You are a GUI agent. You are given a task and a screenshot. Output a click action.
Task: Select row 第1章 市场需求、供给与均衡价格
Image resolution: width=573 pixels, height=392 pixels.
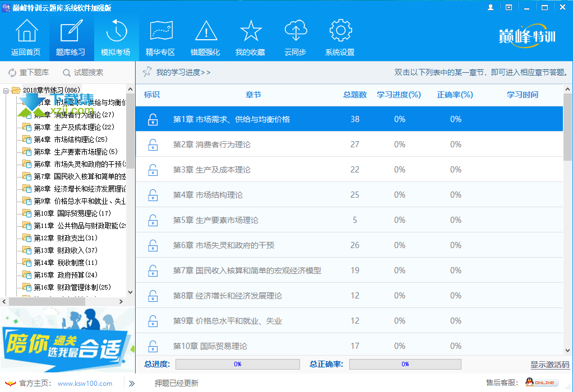tap(349, 119)
